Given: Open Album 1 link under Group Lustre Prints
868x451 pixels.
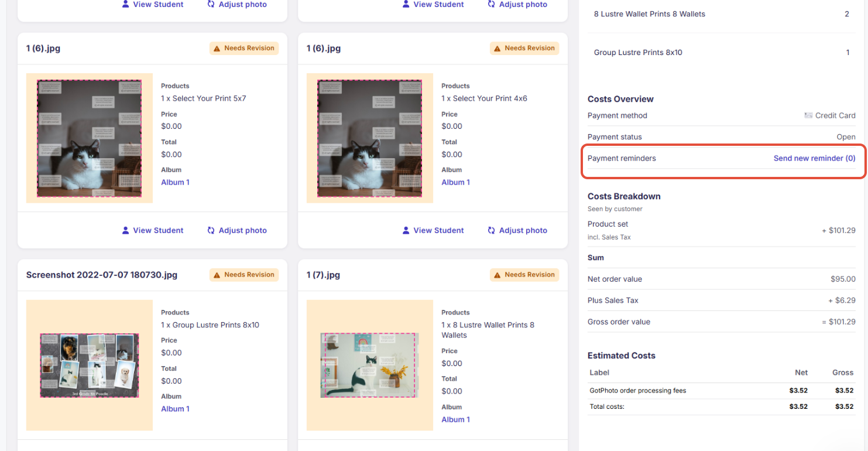Looking at the screenshot, I should [175, 409].
